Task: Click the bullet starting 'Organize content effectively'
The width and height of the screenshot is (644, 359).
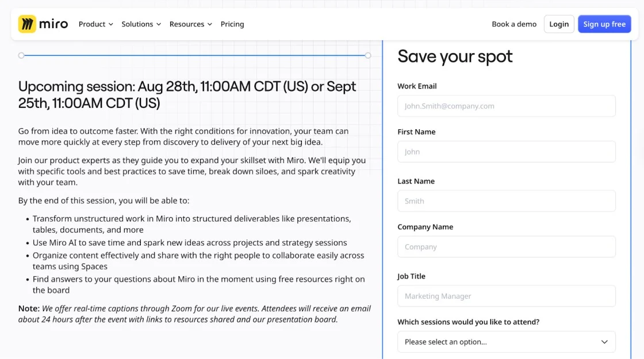Action: tap(198, 261)
